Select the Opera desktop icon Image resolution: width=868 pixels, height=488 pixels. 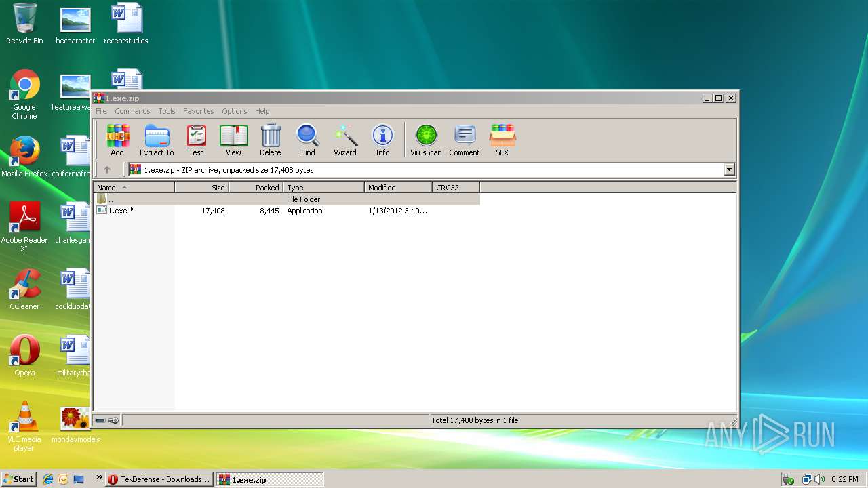click(24, 357)
